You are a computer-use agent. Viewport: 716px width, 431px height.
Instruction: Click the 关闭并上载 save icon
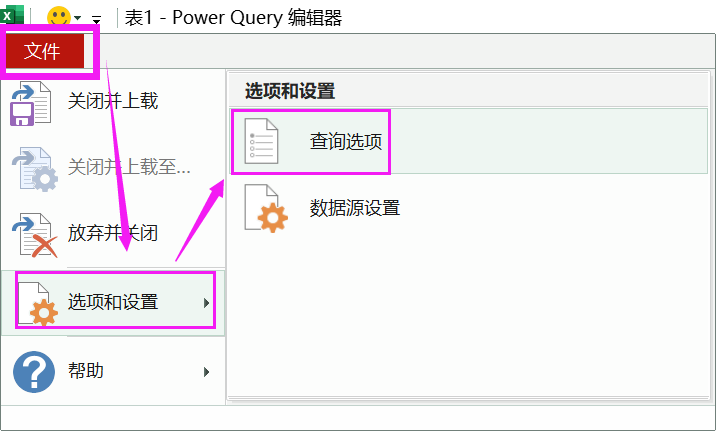point(30,103)
